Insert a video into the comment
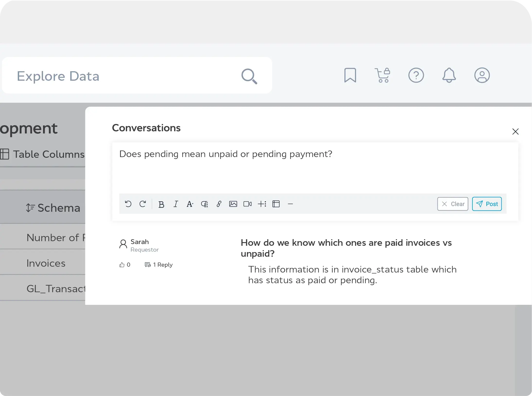The height and width of the screenshot is (396, 532). (x=247, y=204)
